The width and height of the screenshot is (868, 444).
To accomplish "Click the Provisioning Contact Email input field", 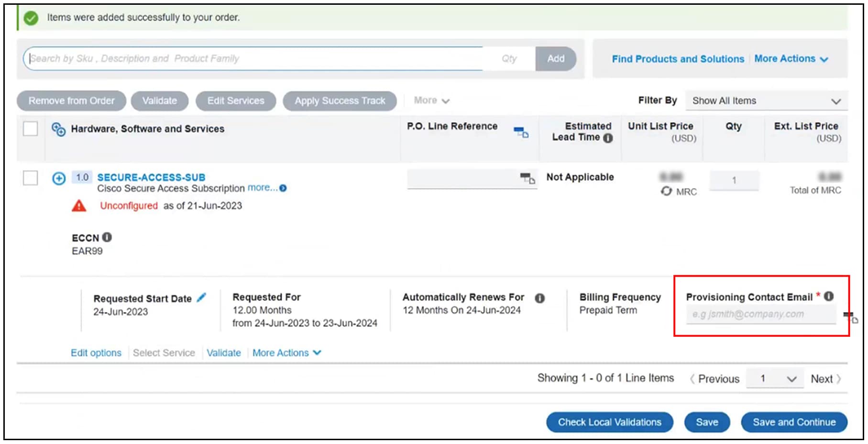I will 760,314.
